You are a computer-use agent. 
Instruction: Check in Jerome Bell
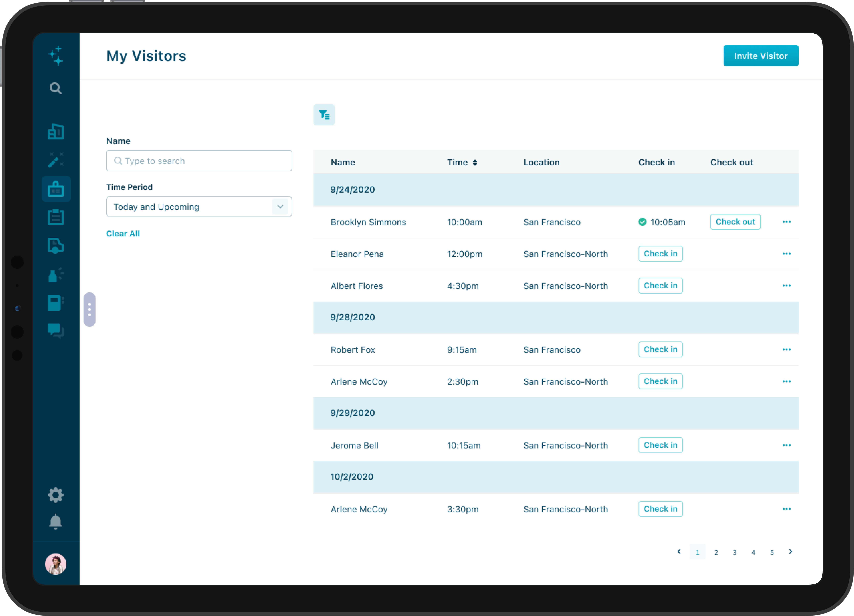(x=660, y=445)
